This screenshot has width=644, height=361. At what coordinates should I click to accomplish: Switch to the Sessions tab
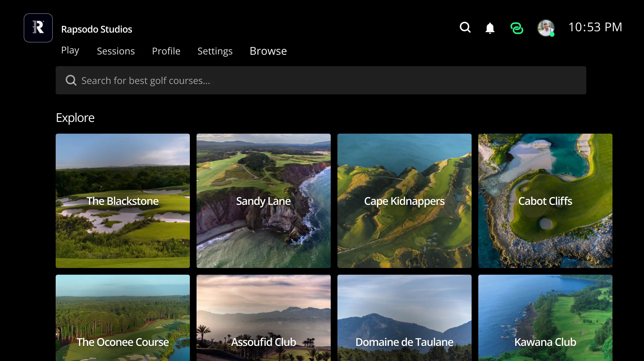click(x=116, y=51)
